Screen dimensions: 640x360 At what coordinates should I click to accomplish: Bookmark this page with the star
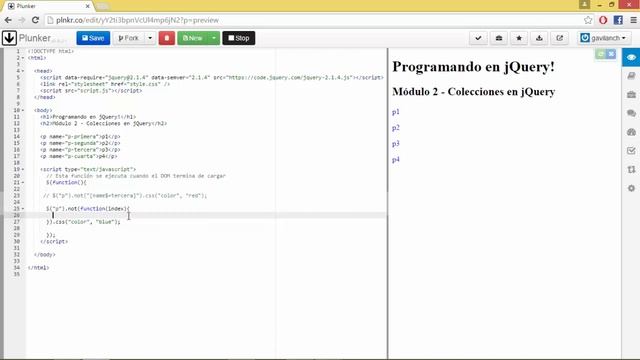[x=588, y=20]
